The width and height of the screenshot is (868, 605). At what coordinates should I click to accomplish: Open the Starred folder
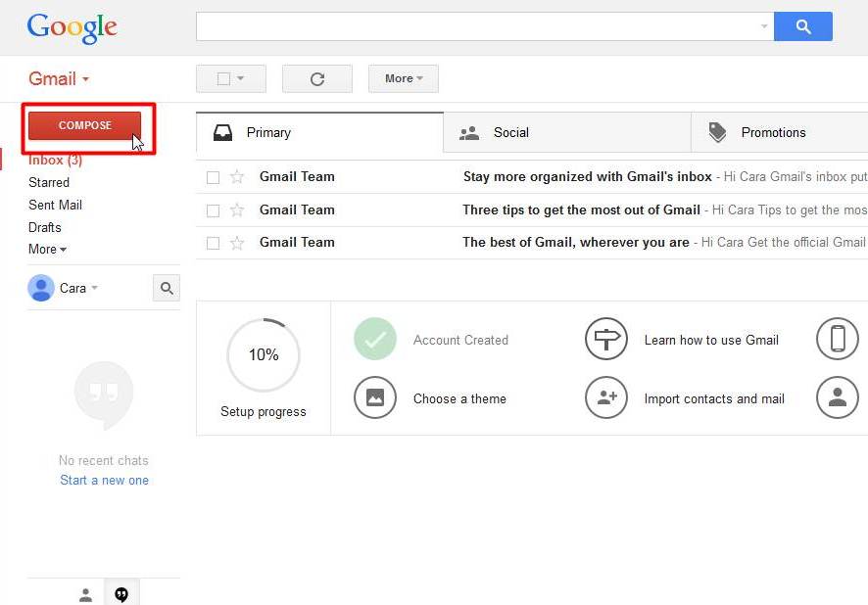click(49, 182)
